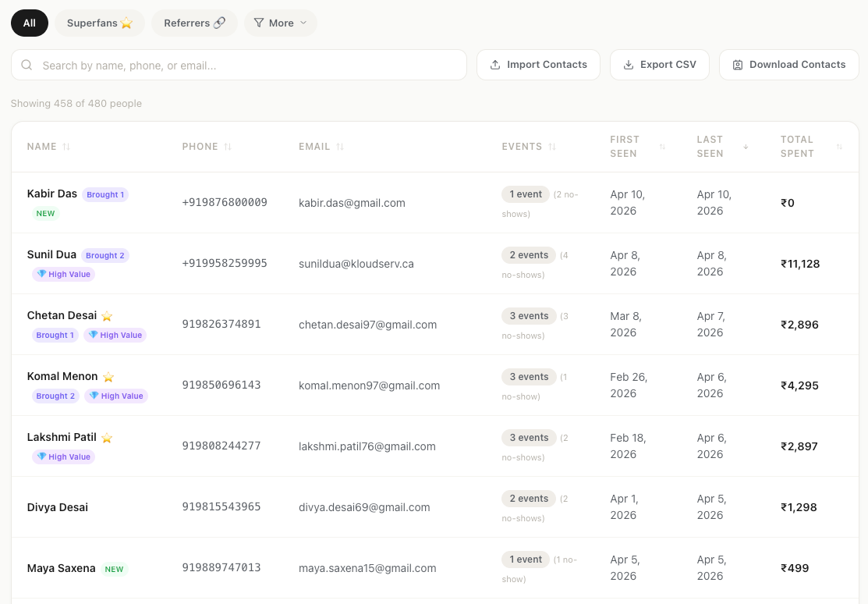Click the descending arrow on Last Seen column
The image size is (868, 604).
coord(746,147)
